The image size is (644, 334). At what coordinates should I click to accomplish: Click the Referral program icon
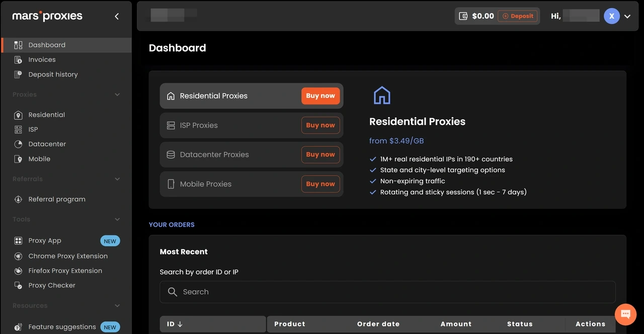18,199
